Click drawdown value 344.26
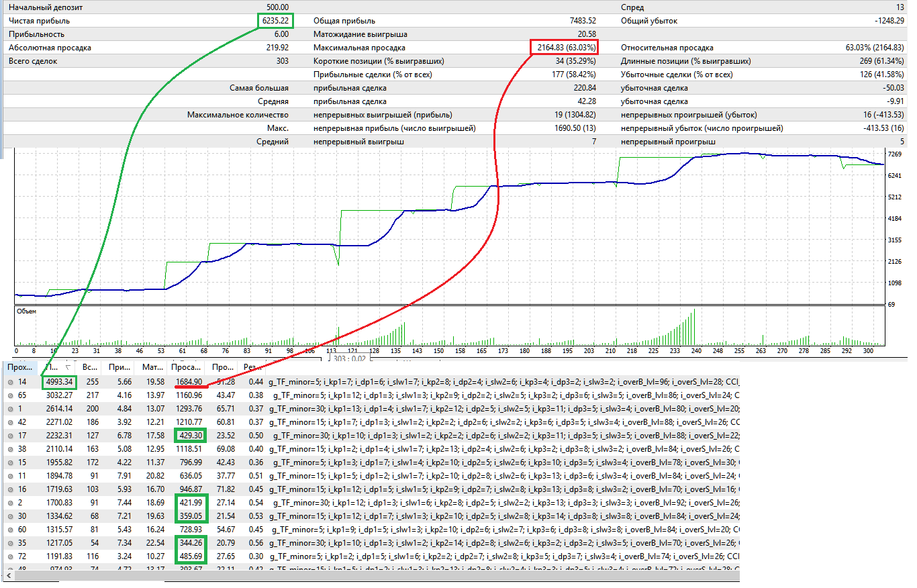Viewport: 917px width, 588px height. click(191, 542)
